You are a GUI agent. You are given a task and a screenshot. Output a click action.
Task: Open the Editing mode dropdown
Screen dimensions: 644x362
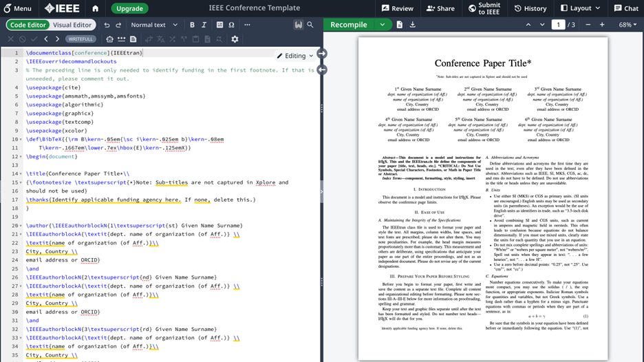click(295, 56)
